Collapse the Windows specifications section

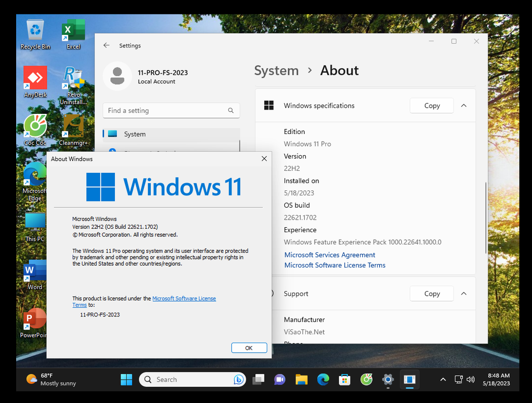[x=464, y=106]
